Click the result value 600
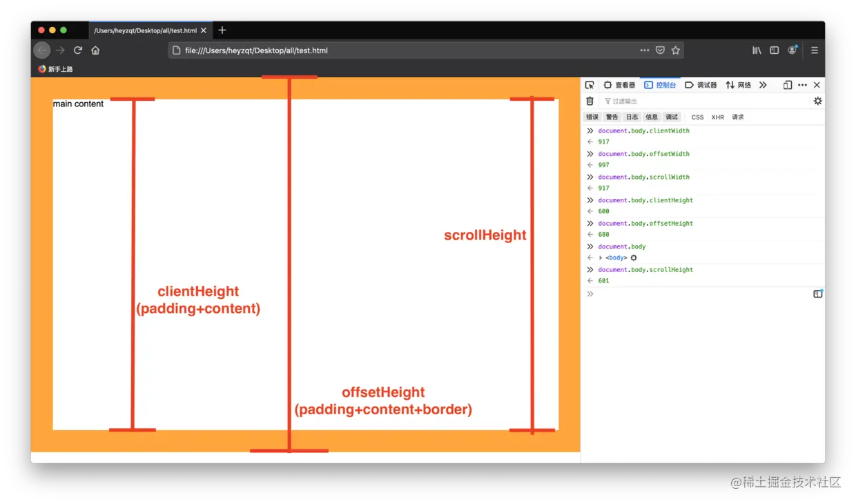 [x=604, y=211]
